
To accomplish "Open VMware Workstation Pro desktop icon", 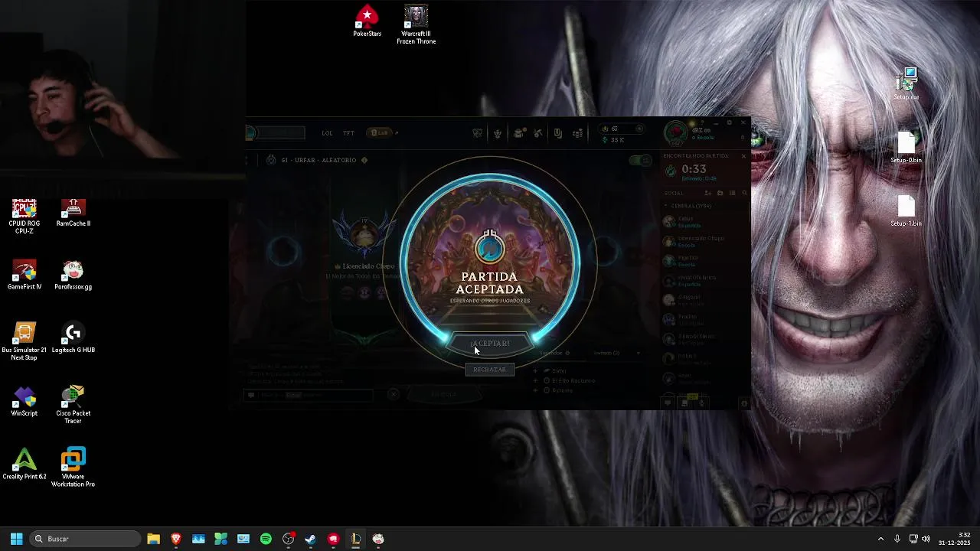I will 73,468.
